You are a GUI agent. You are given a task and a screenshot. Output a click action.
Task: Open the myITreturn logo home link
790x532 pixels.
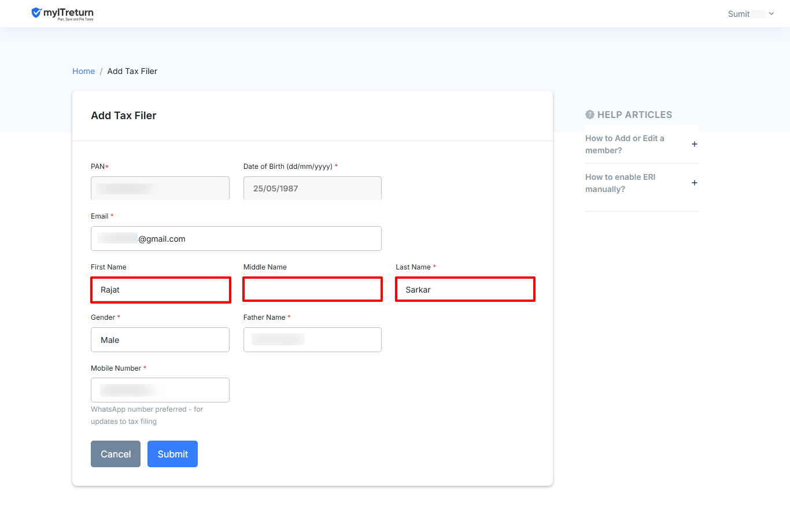[x=62, y=13]
